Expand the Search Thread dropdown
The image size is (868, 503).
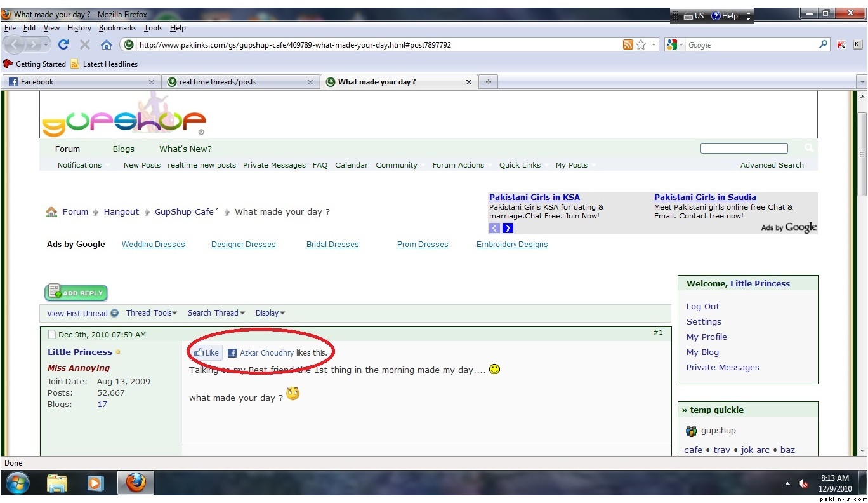216,313
